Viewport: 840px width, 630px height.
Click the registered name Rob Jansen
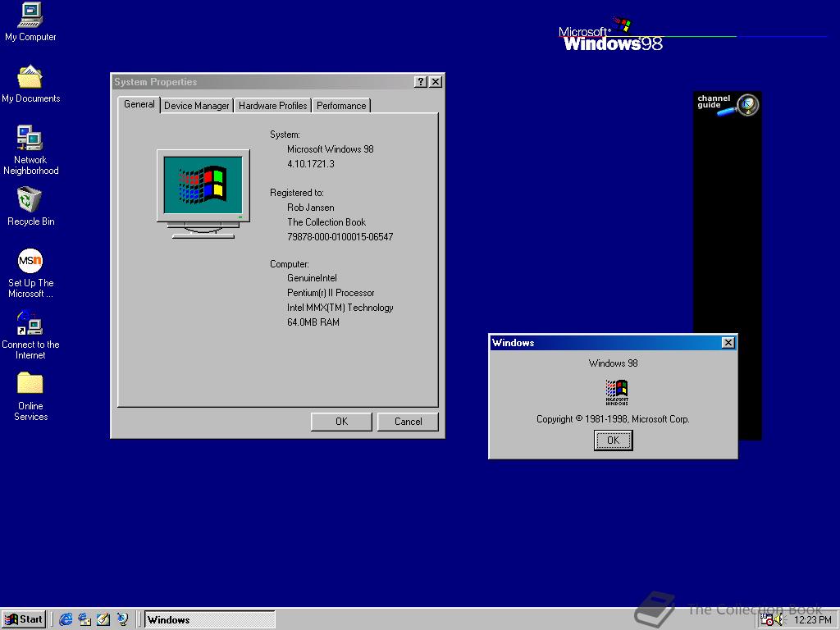click(311, 208)
